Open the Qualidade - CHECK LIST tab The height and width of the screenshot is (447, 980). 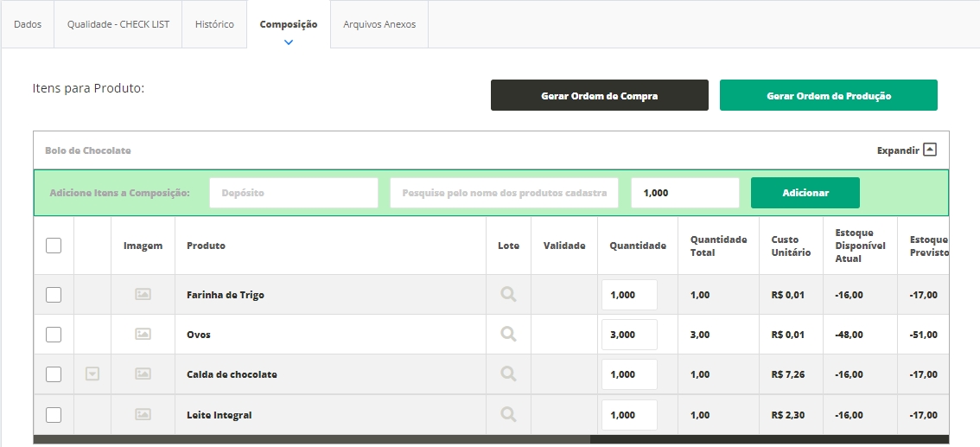pos(118,24)
